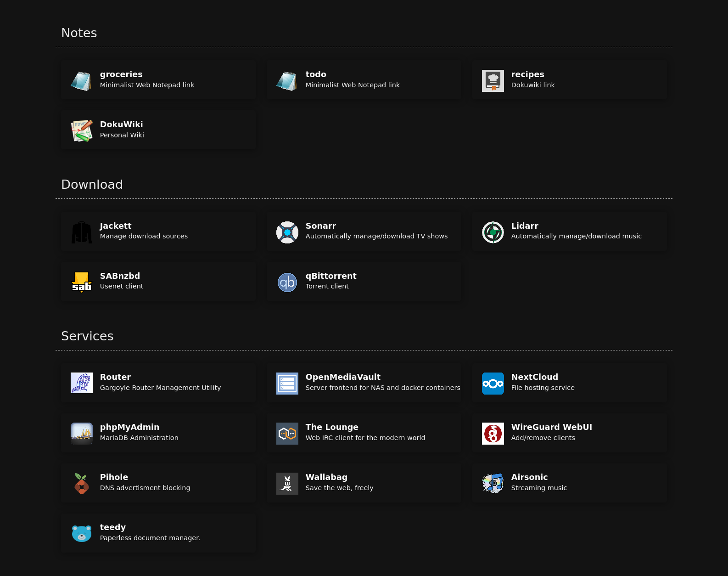728x576 pixels.
Task: Click 'MariaDB Administration' description
Action: [139, 438]
